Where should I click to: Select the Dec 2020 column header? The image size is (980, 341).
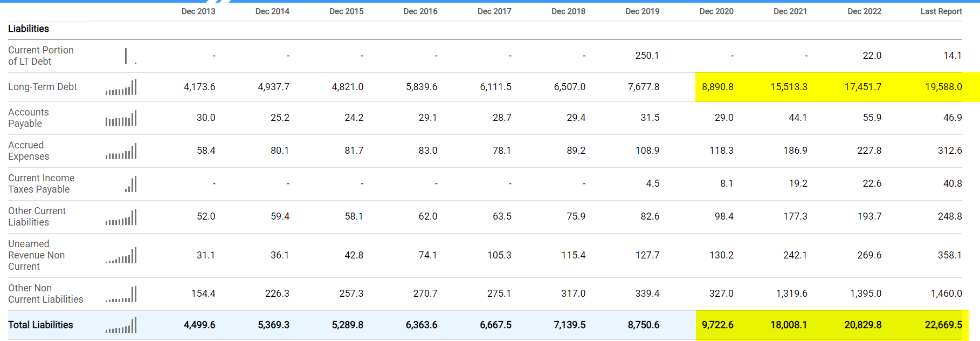[716, 11]
